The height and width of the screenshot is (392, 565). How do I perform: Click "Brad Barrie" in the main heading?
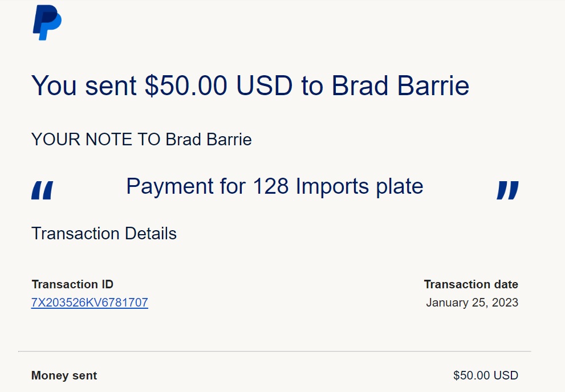click(x=400, y=85)
